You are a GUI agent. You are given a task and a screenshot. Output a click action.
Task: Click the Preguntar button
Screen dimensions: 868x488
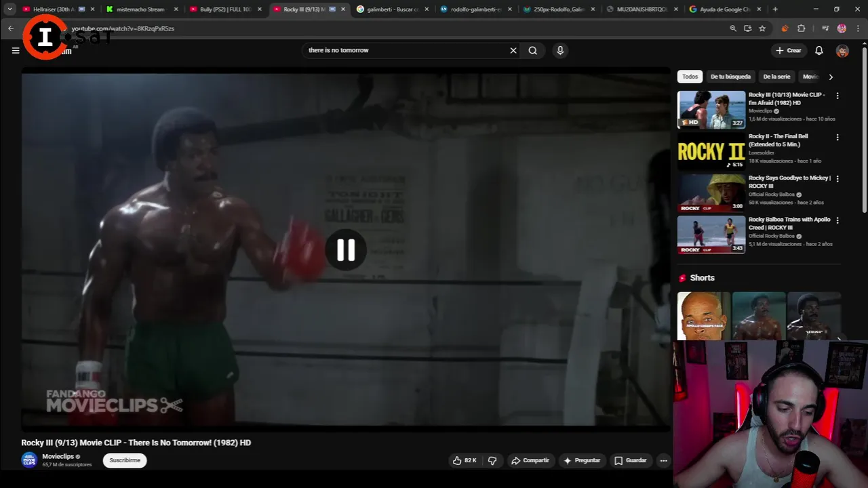(x=582, y=460)
